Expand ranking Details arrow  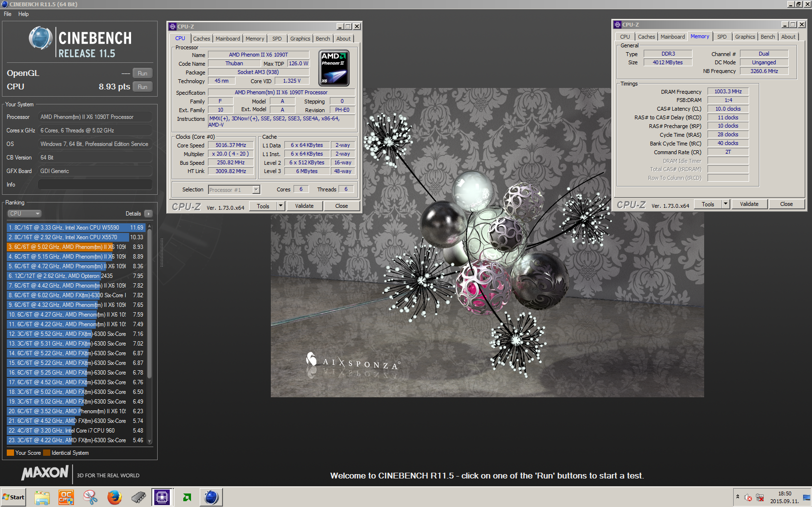tap(148, 214)
